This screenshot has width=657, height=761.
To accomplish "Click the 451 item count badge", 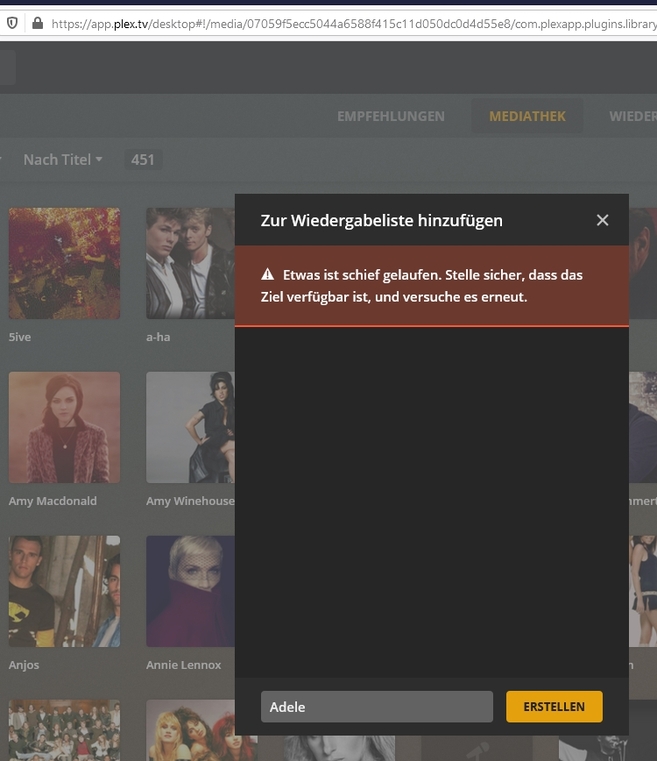I will pos(143,160).
